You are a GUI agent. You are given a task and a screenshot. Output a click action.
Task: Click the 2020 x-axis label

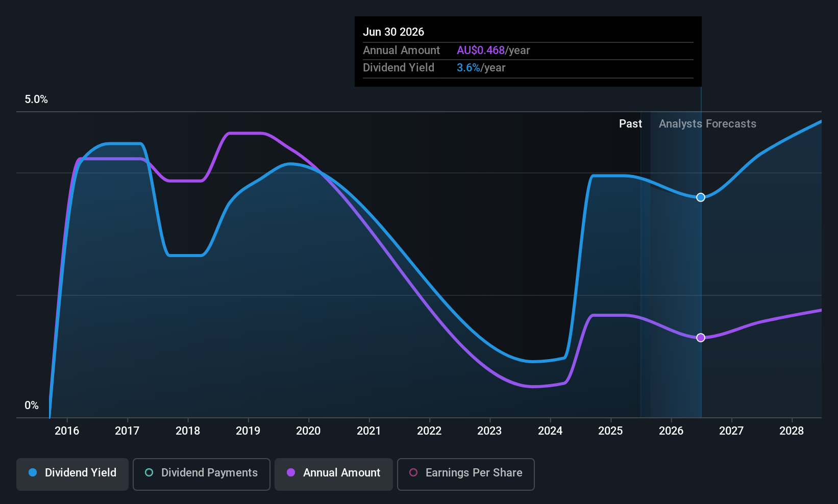[x=308, y=431]
